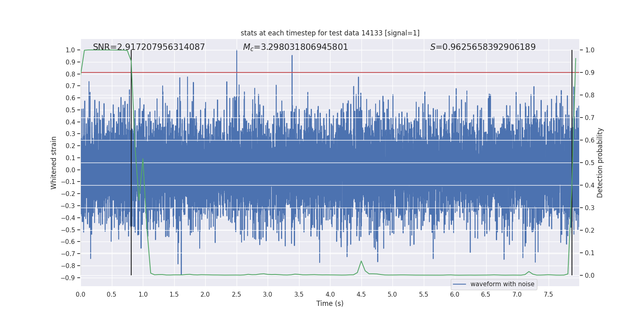Screen dimensions: 644x322
Task: Click the green curve peak at 1.0 seconds
Action: [x=143, y=159]
